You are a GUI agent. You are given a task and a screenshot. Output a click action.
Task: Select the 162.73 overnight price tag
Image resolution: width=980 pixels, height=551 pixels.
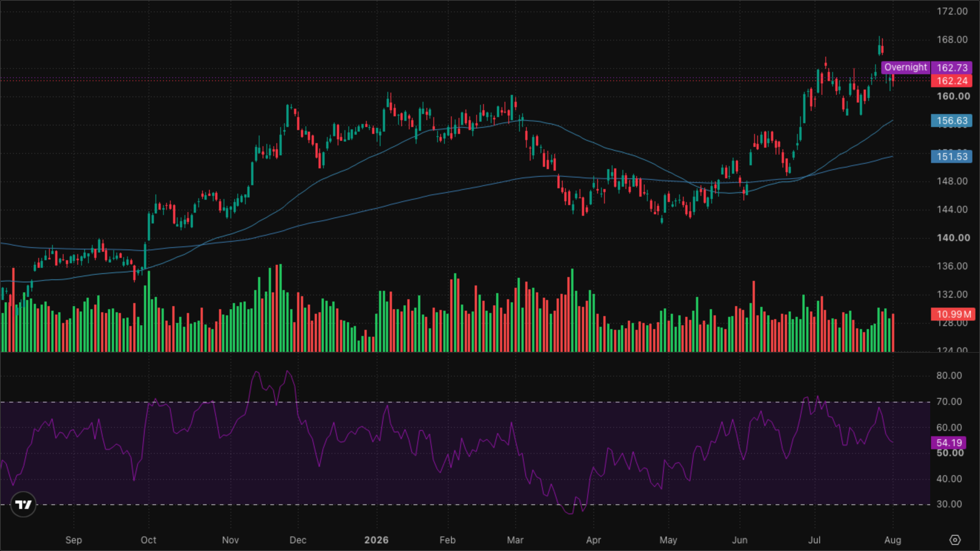pyautogui.click(x=952, y=68)
